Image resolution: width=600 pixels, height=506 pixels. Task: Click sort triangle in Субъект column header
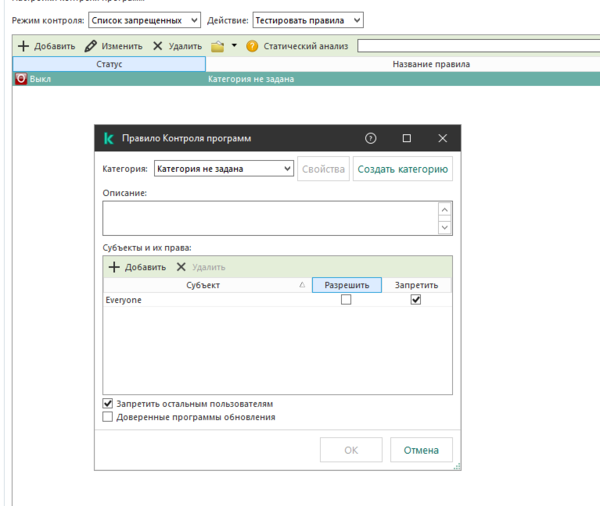pyautogui.click(x=302, y=285)
